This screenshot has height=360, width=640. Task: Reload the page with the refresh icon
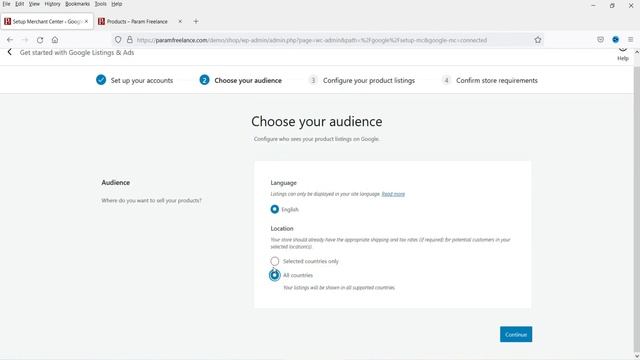click(x=40, y=40)
